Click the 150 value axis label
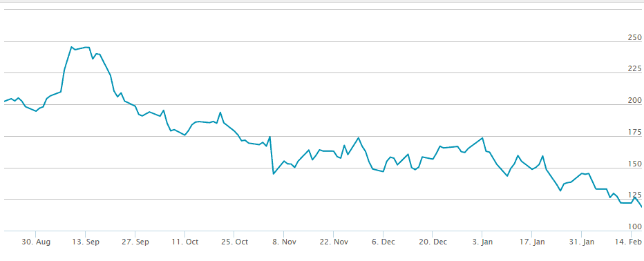This screenshot has width=644, height=261. pyautogui.click(x=635, y=164)
